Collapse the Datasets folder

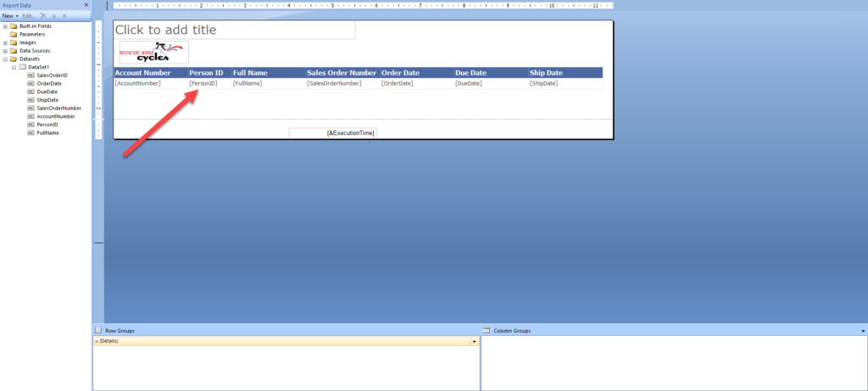click(x=6, y=59)
